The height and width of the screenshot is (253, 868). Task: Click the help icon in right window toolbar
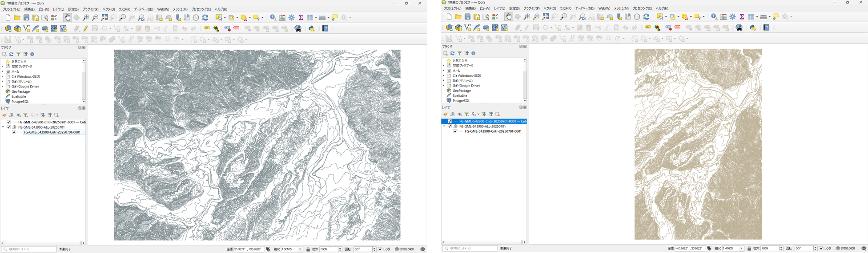[x=766, y=28]
